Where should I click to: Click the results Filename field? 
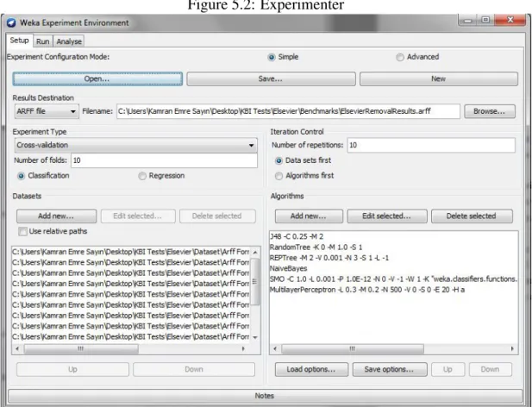coord(288,111)
